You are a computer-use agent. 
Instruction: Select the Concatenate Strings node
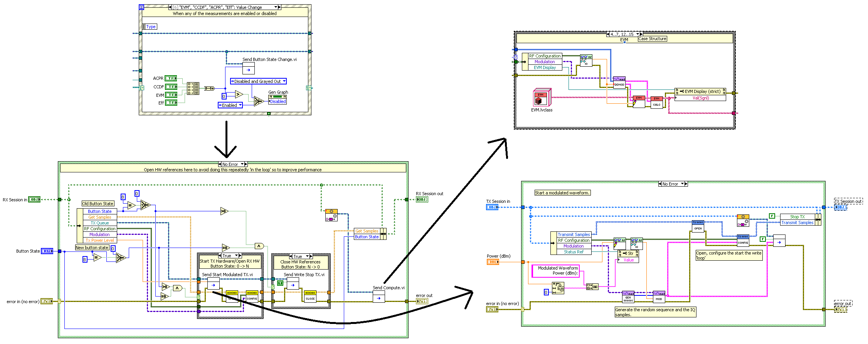[x=592, y=287]
